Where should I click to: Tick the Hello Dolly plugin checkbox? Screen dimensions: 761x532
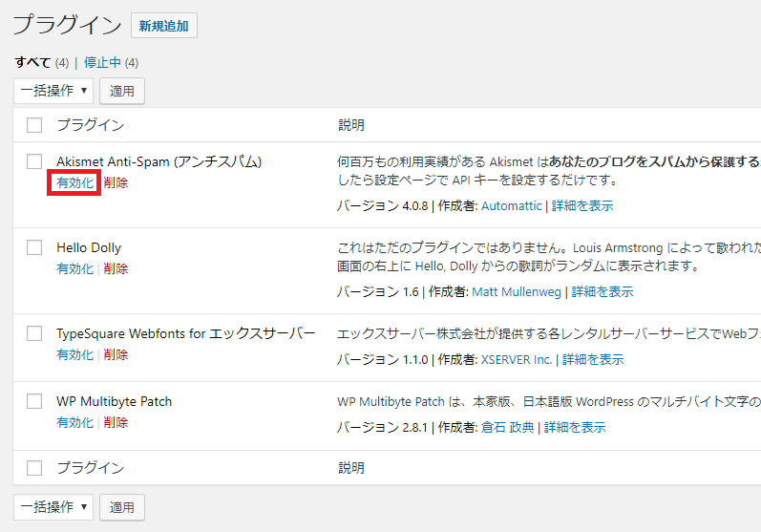(34, 247)
